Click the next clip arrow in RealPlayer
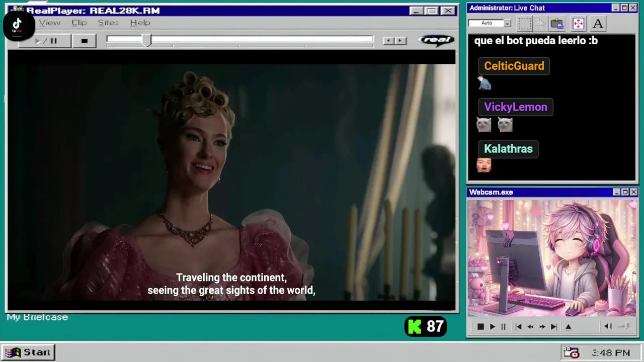The height and width of the screenshot is (362, 644). point(400,41)
